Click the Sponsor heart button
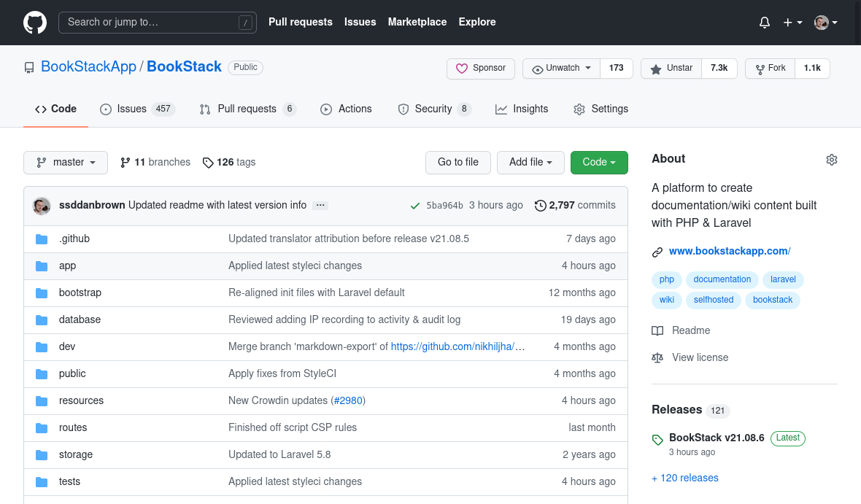This screenshot has height=504, width=861. [x=481, y=68]
